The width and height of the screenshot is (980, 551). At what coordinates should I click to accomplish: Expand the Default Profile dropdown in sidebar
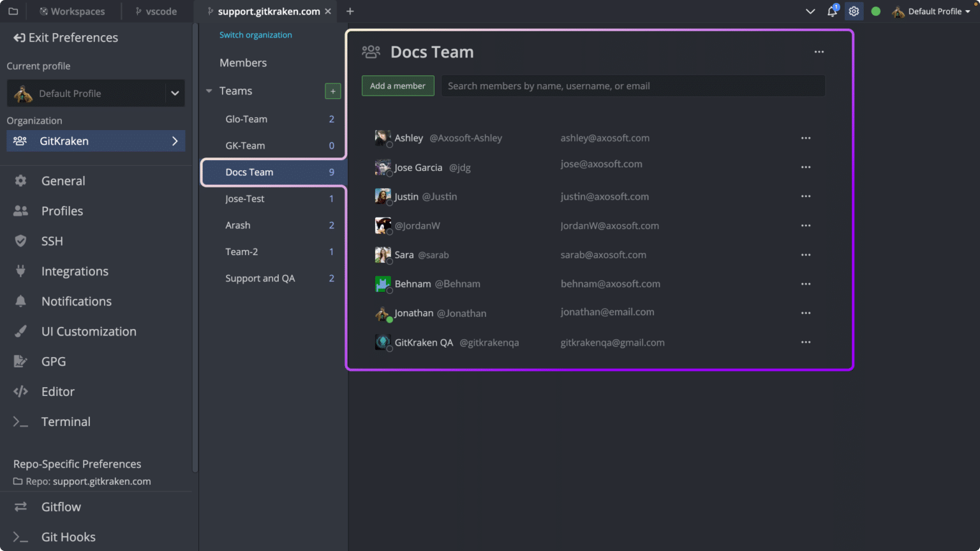pos(174,93)
